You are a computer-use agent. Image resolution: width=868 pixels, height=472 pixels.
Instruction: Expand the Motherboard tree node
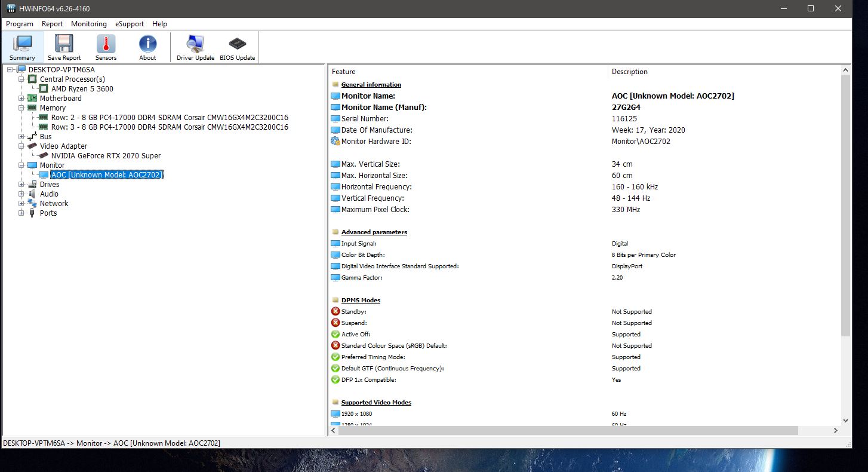click(x=21, y=98)
